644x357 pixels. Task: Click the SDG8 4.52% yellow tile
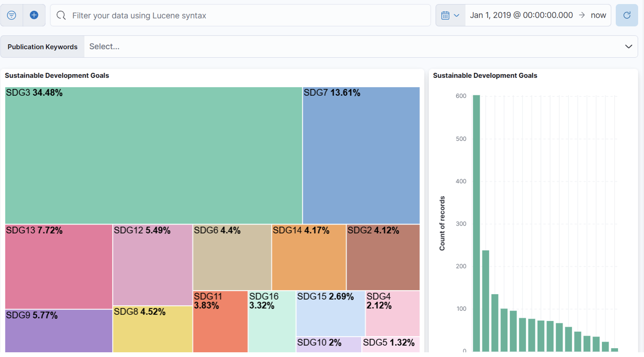pyautogui.click(x=152, y=329)
